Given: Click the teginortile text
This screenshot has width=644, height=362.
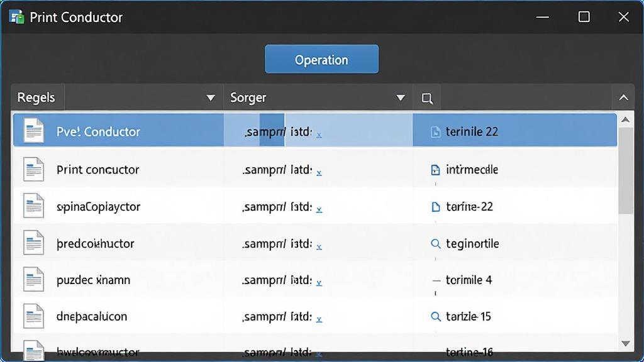Looking at the screenshot, I should pos(472,244).
